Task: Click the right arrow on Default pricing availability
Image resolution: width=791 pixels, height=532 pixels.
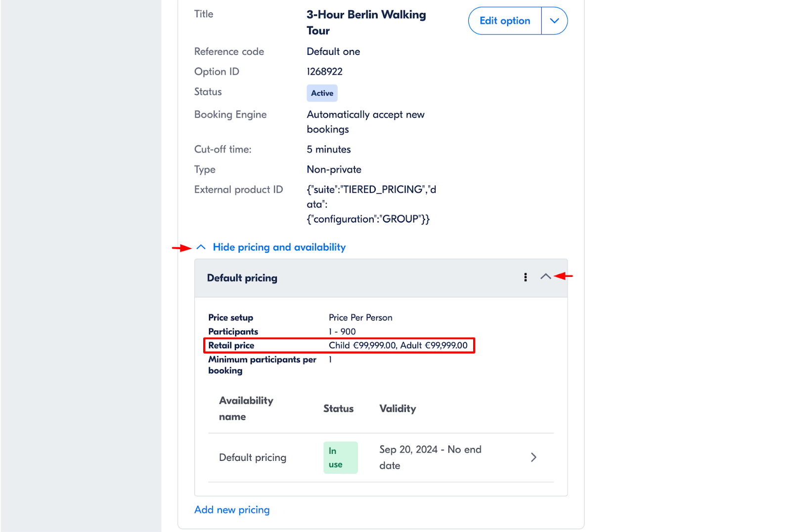Action: point(533,457)
